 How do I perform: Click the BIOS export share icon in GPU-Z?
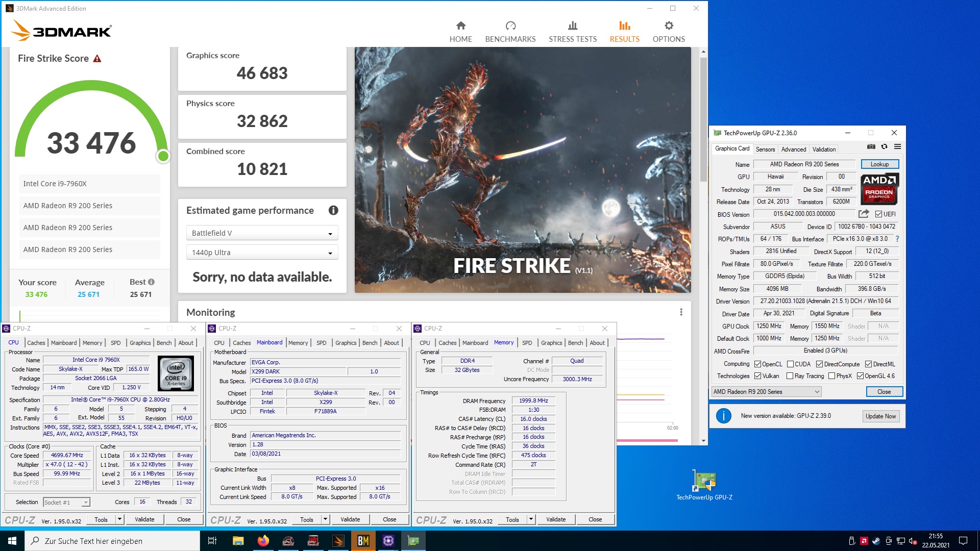(864, 214)
